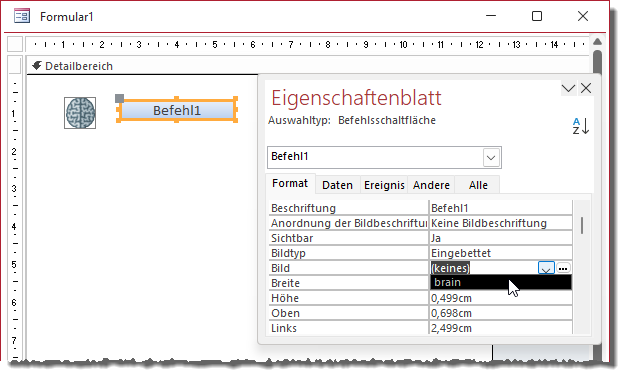This screenshot has width=625, height=380.
Task: Switch to the Ereignis tab
Action: pyautogui.click(x=384, y=185)
